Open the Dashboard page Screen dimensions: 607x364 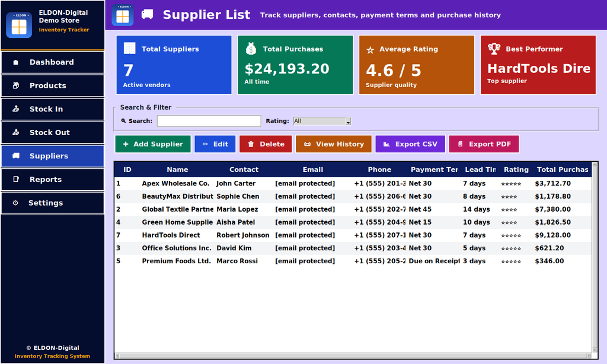coord(53,62)
